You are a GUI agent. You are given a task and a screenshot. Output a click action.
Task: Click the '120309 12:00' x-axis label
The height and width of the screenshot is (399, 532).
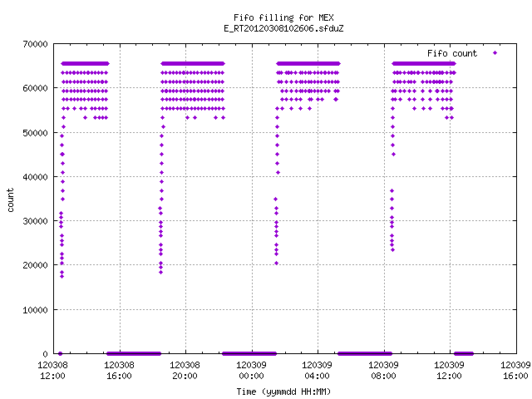click(x=450, y=371)
